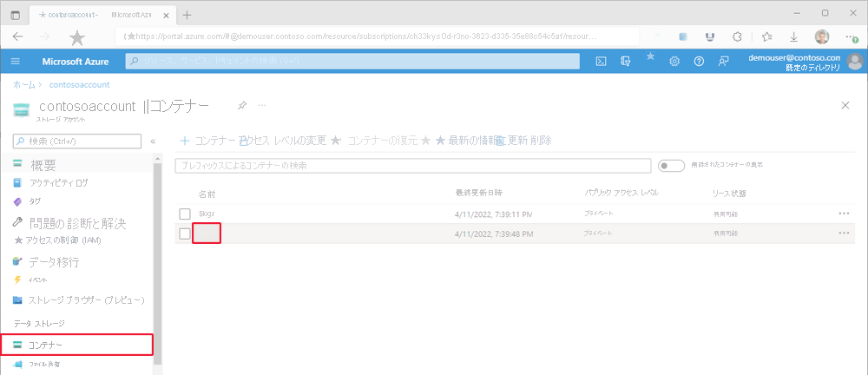Click the 問題の診断と解決 wrench icon
Screen dimensions: 868x375
pyautogui.click(x=17, y=223)
